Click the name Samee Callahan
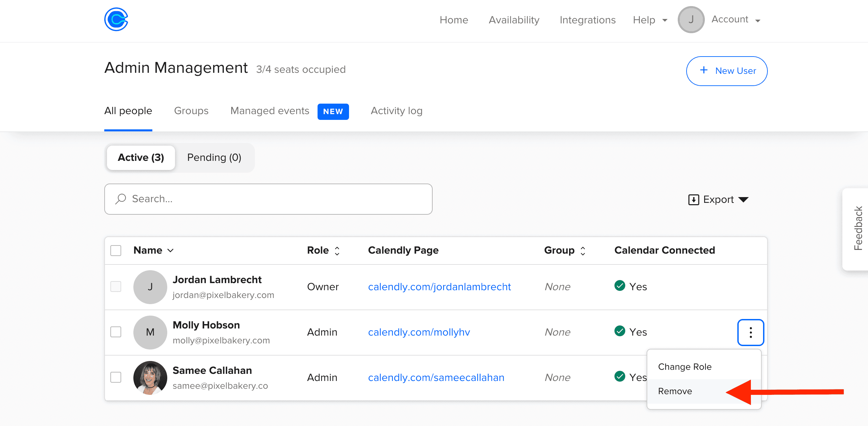This screenshot has height=426, width=868. [x=212, y=370]
